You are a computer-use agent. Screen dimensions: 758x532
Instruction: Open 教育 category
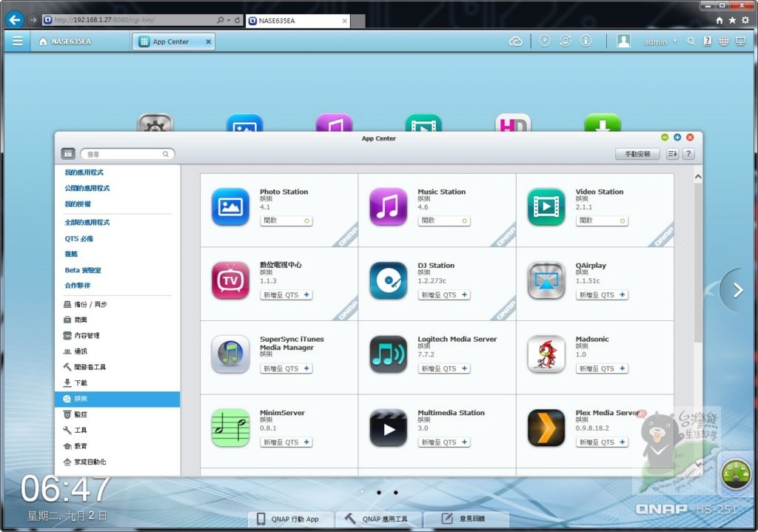point(76,446)
